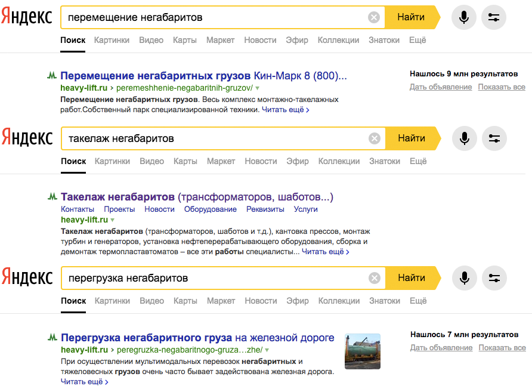Click the top Яндекс logo

[x=26, y=17]
